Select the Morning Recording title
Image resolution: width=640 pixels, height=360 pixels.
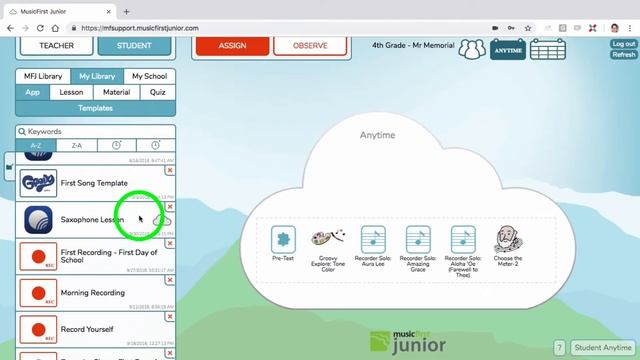click(x=93, y=293)
